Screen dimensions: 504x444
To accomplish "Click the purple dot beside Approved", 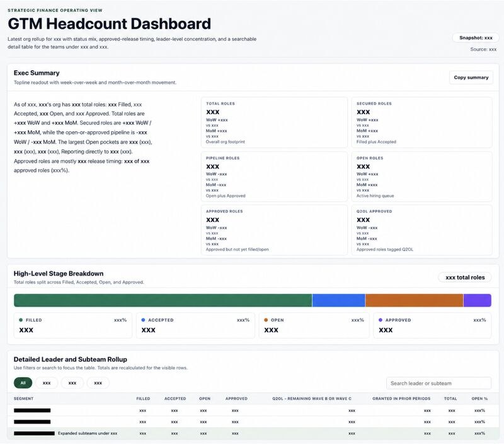I will pyautogui.click(x=381, y=320).
